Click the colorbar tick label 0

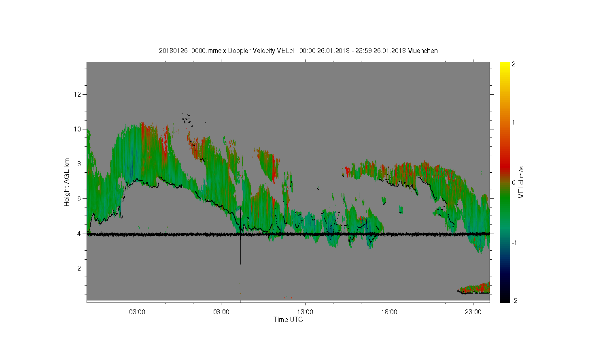click(514, 183)
